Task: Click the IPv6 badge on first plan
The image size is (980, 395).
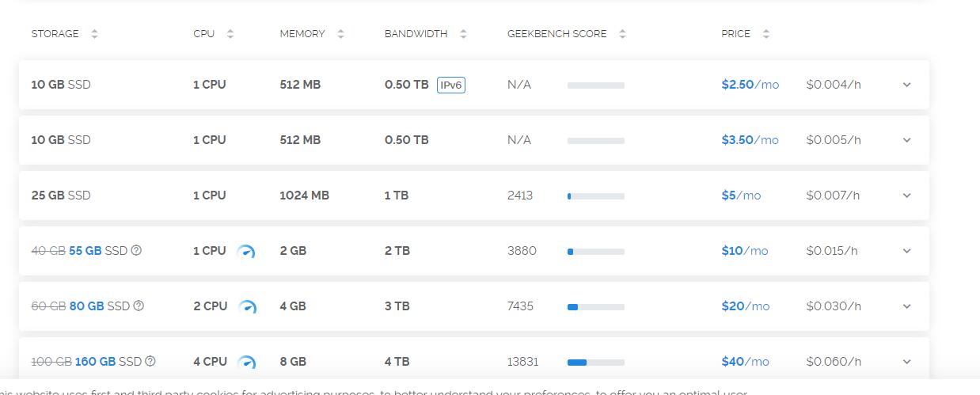Action: [451, 85]
